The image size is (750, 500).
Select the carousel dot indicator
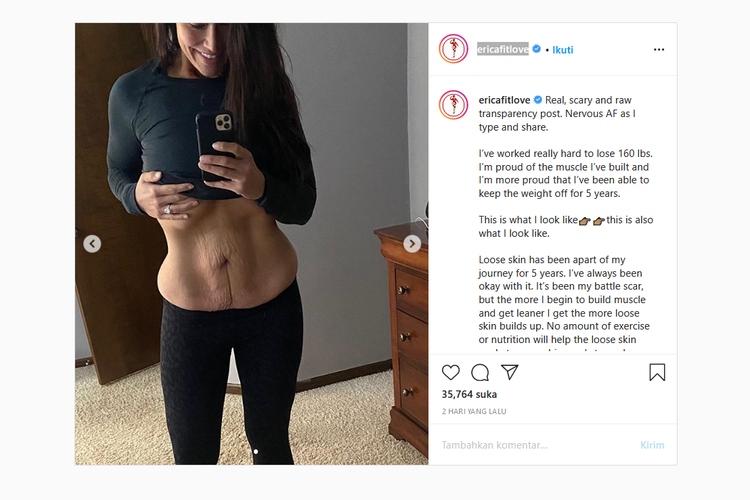256,451
